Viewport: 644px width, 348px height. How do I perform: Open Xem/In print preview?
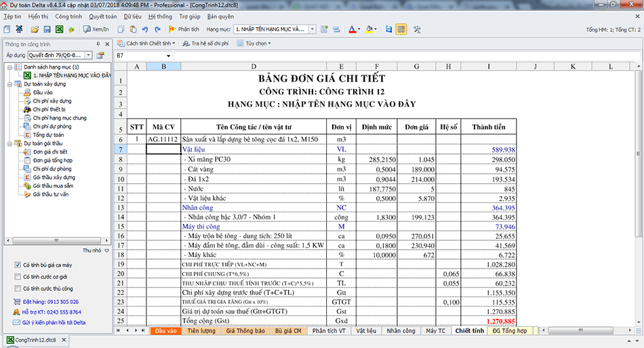point(96,30)
